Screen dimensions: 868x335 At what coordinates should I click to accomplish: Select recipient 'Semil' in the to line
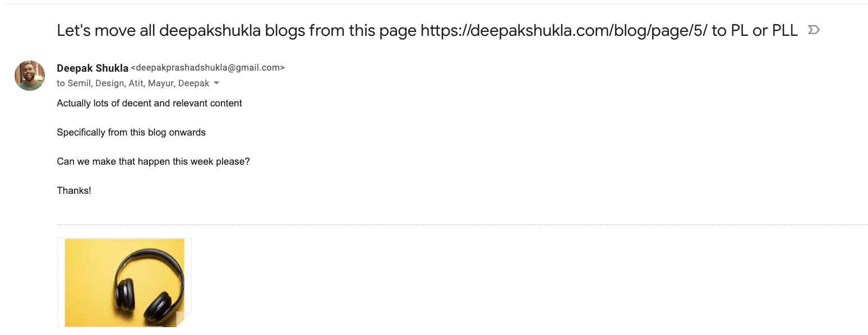79,83
